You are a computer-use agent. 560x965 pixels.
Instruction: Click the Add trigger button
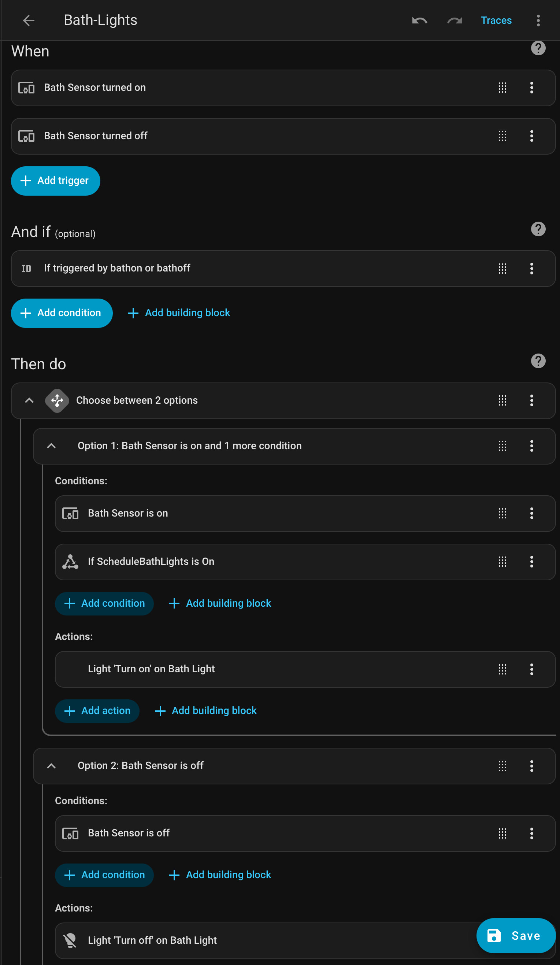tap(56, 181)
